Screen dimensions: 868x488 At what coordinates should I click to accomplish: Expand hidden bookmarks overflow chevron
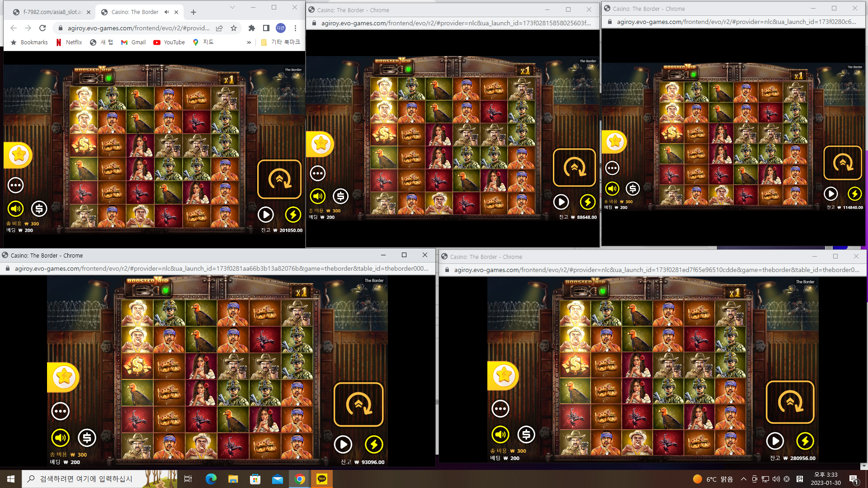(x=249, y=42)
